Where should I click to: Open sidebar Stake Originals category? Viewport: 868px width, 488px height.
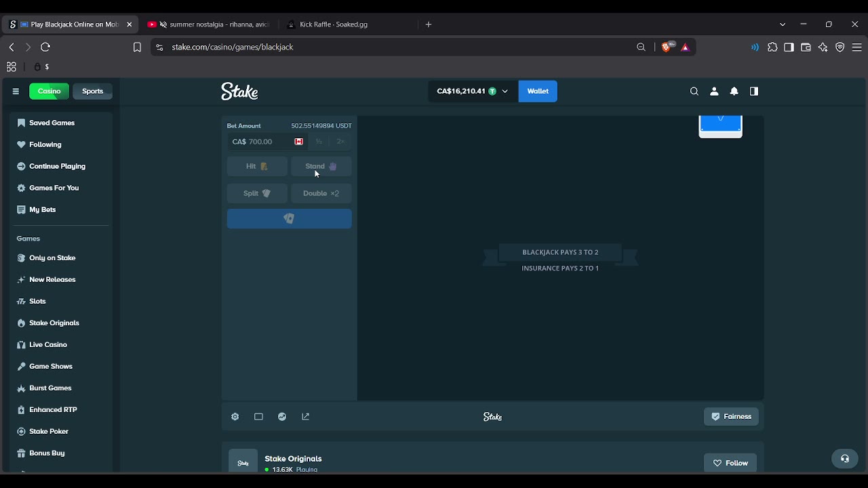pyautogui.click(x=61, y=323)
